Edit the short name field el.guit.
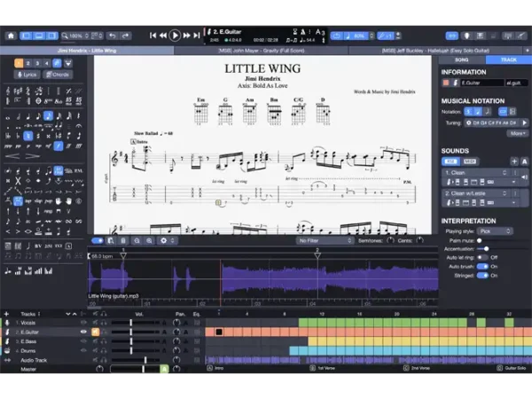This screenshot has width=532, height=399. [517, 82]
